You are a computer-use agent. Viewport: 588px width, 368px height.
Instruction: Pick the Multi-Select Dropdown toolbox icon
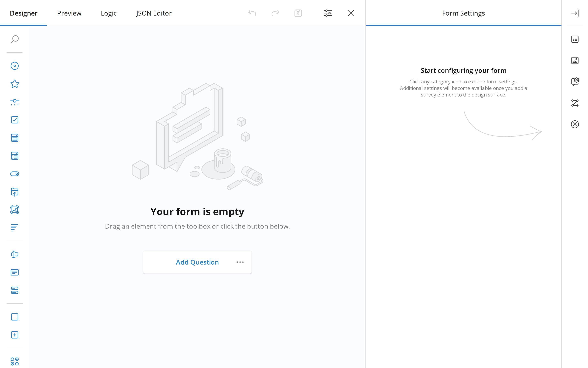[14, 156]
